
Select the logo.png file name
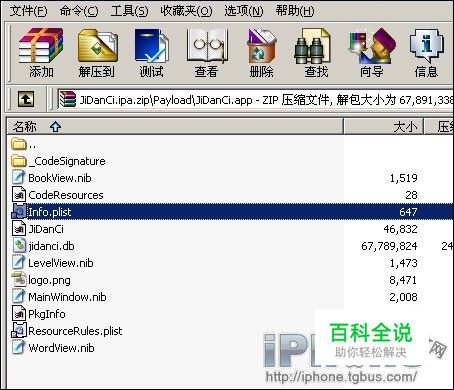(x=49, y=280)
